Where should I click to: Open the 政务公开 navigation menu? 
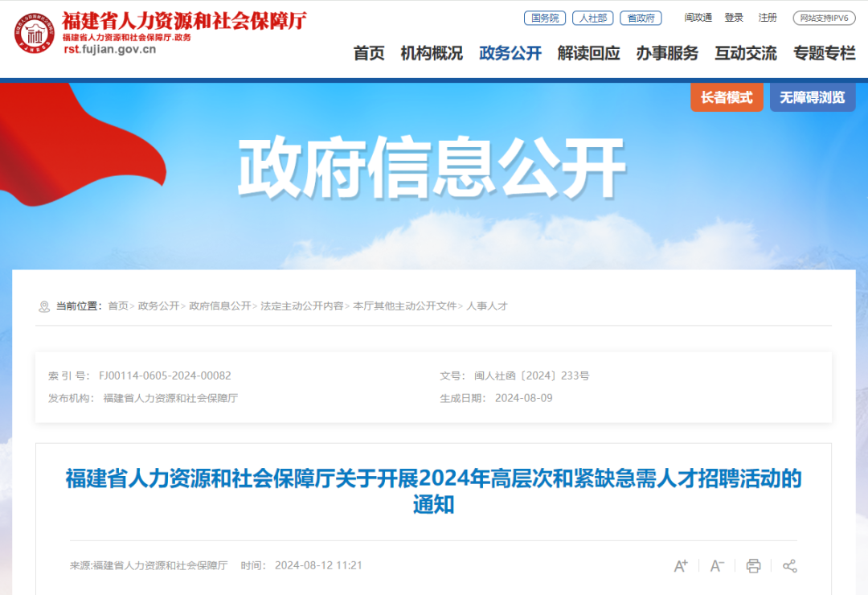(510, 53)
